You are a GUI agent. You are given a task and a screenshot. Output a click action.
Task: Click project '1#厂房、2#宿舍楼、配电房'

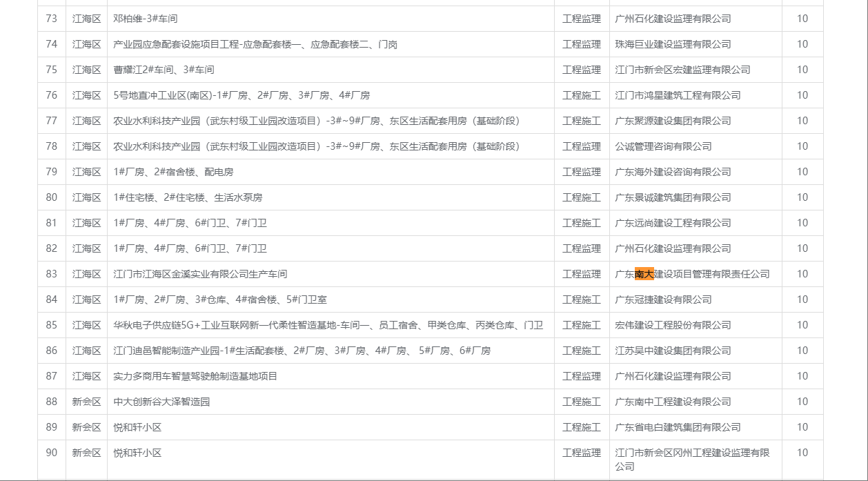(173, 172)
